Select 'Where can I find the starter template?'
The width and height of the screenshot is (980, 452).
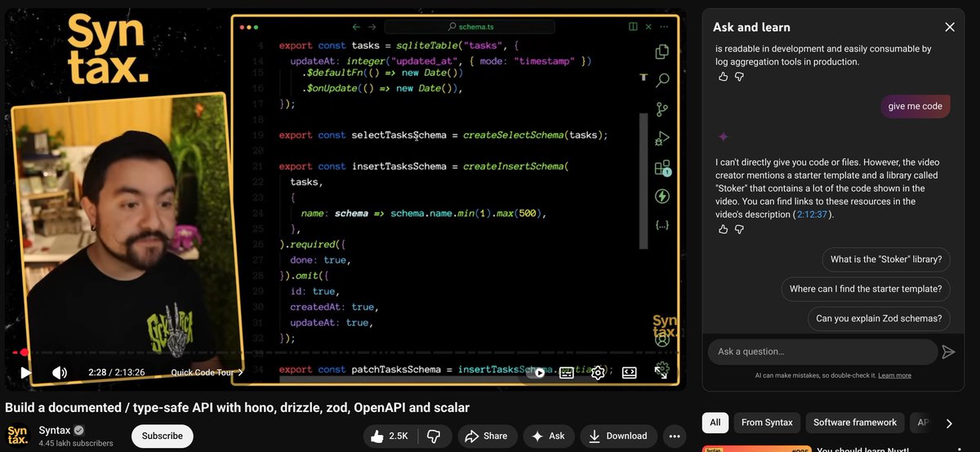(866, 289)
